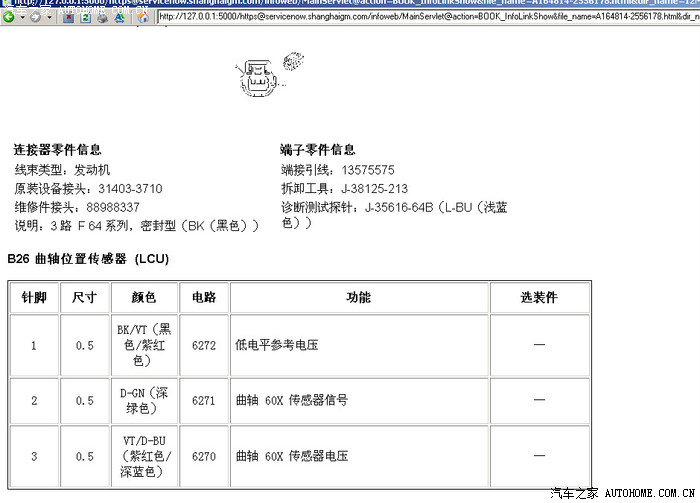The image size is (700, 503).
Task: Click the text size/translate toolbar icon
Action: [x=118, y=17]
